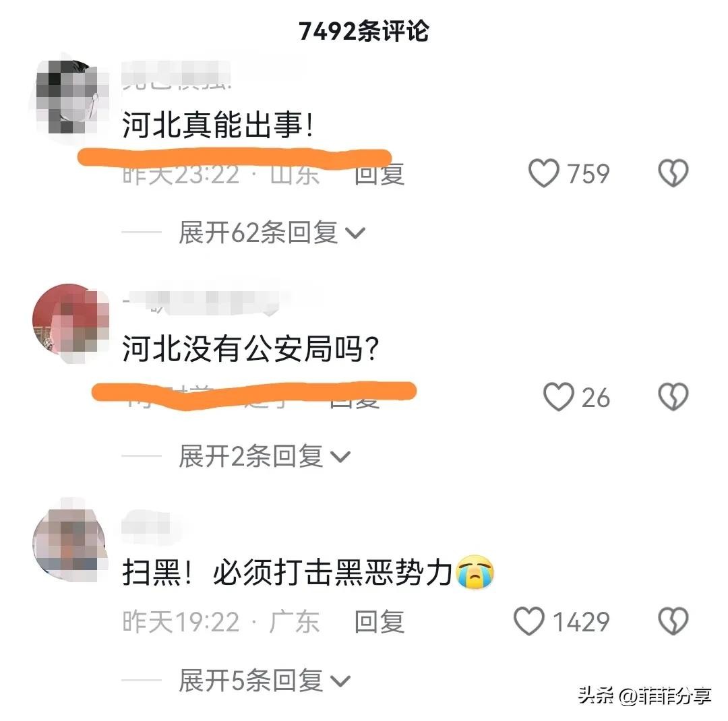Tap the crying emoji in third comment

coord(475,572)
